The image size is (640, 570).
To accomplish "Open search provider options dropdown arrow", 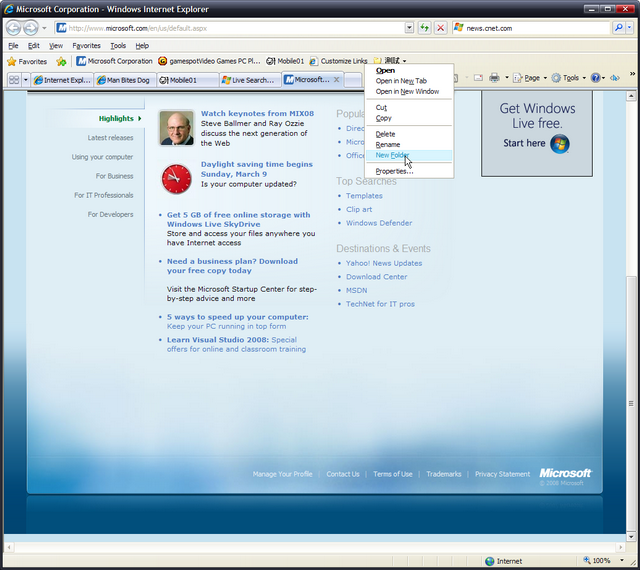I will tap(629, 28).
